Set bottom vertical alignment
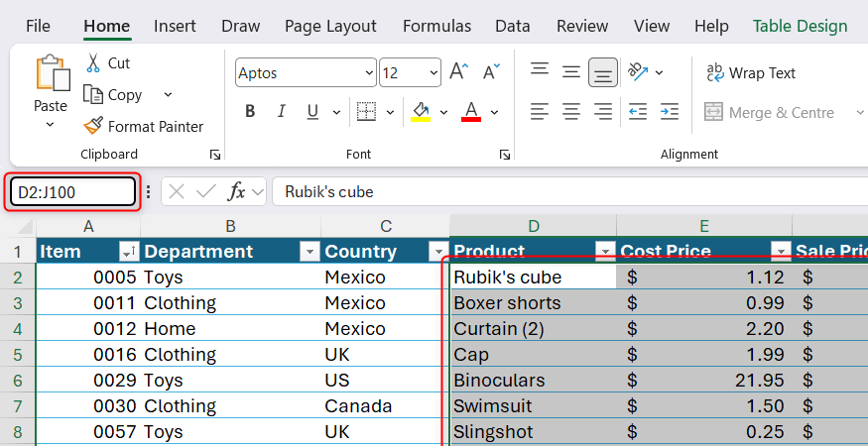 click(603, 72)
